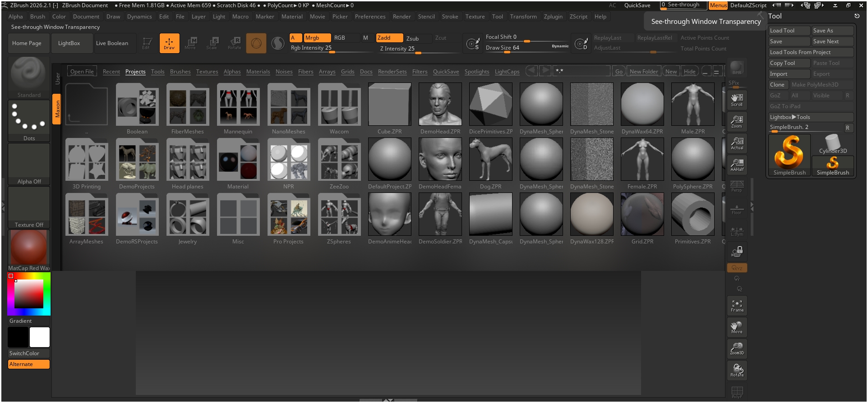Click Open File in LightBox

(82, 71)
